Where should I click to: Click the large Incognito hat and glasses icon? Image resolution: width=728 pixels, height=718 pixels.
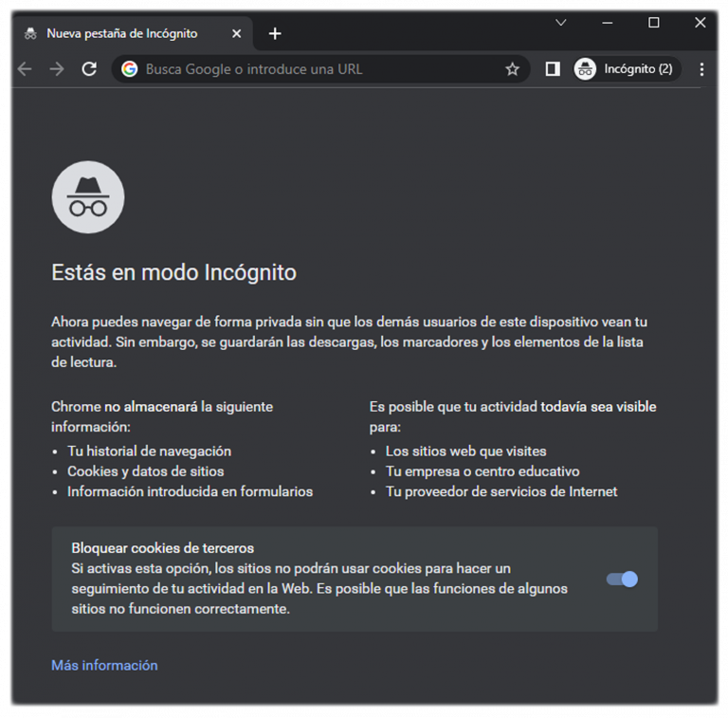point(88,197)
